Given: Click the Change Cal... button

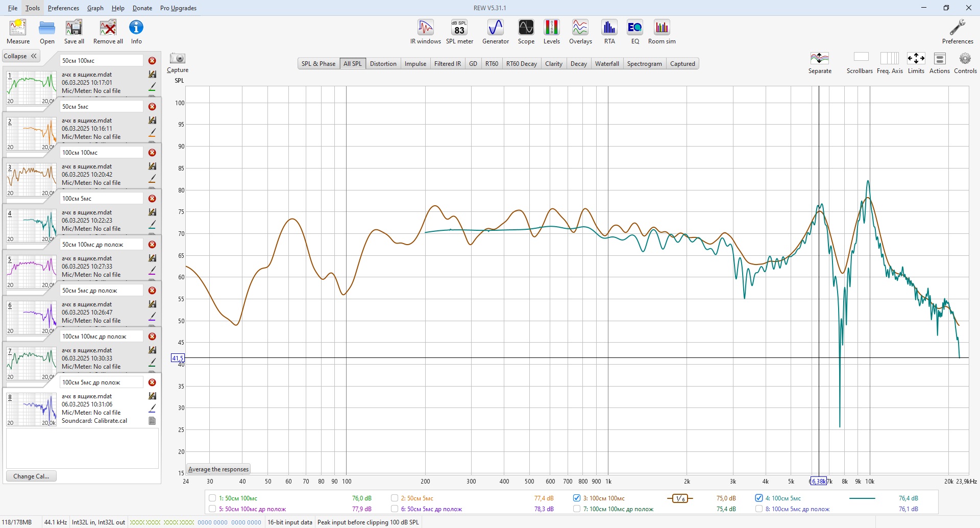Looking at the screenshot, I should tap(31, 476).
